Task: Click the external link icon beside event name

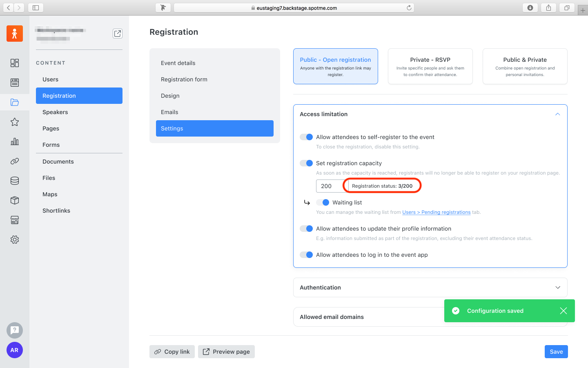Action: coord(118,34)
